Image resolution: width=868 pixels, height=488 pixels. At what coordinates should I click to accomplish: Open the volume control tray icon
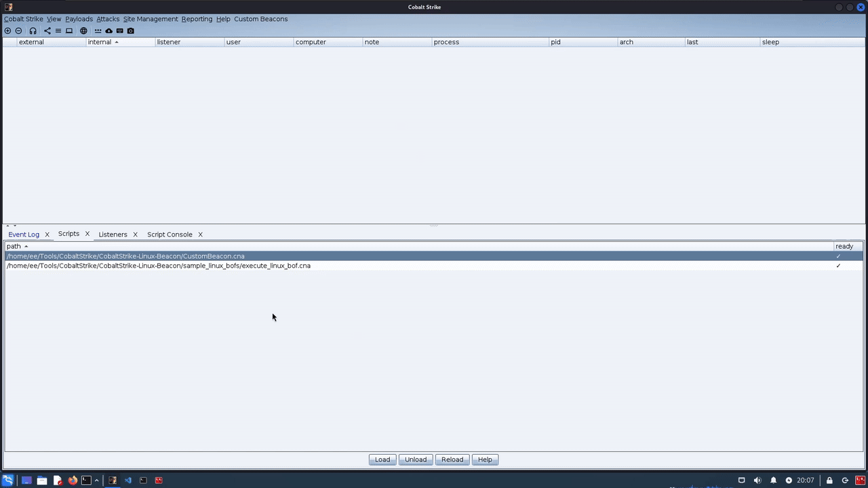pos(757,481)
